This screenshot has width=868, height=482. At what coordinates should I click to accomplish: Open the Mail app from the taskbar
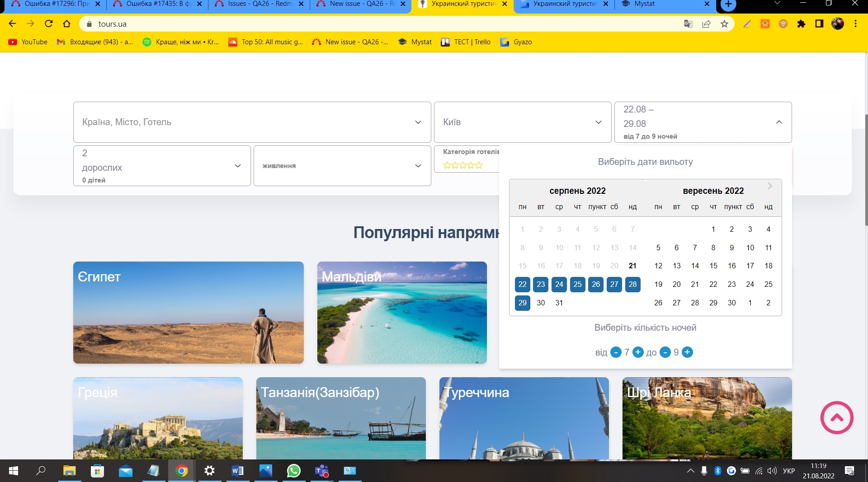[125, 471]
